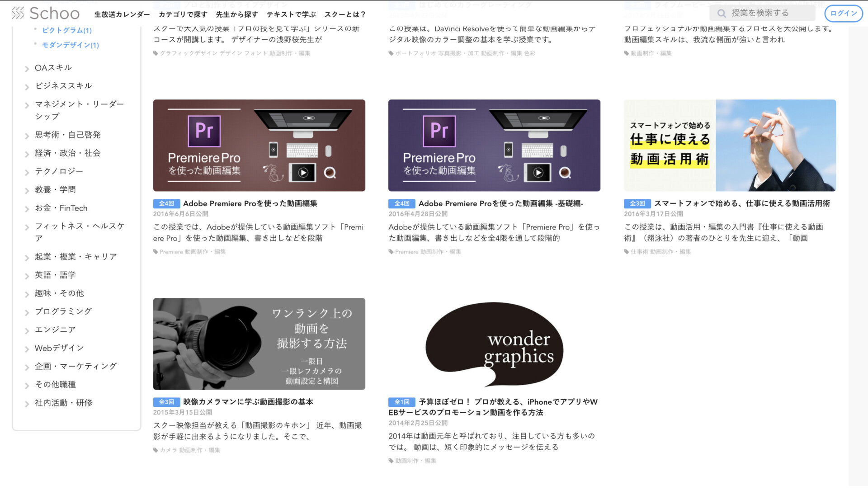Image resolution: width=868 pixels, height=490 pixels.
Task: Open 生放送カレンダー in top navigation
Action: [x=122, y=14]
